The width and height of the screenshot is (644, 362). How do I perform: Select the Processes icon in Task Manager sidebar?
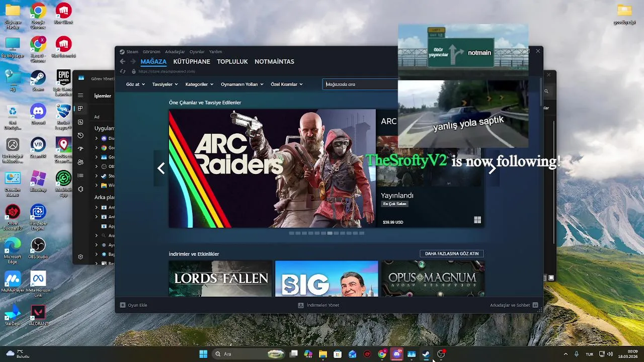80,108
